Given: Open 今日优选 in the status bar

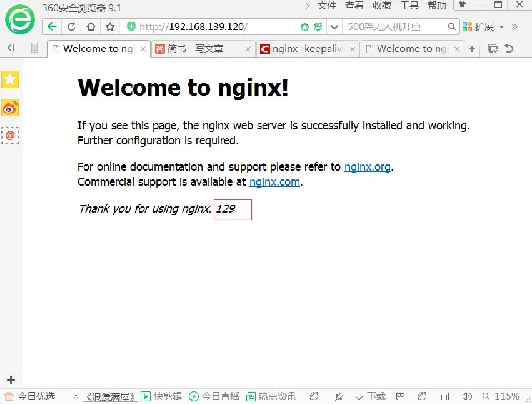Looking at the screenshot, I should pyautogui.click(x=30, y=396).
